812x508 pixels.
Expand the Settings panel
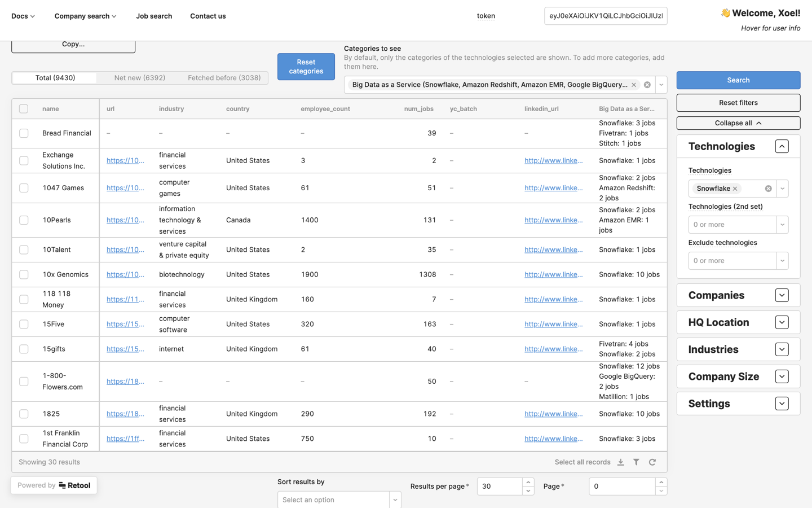tap(782, 404)
